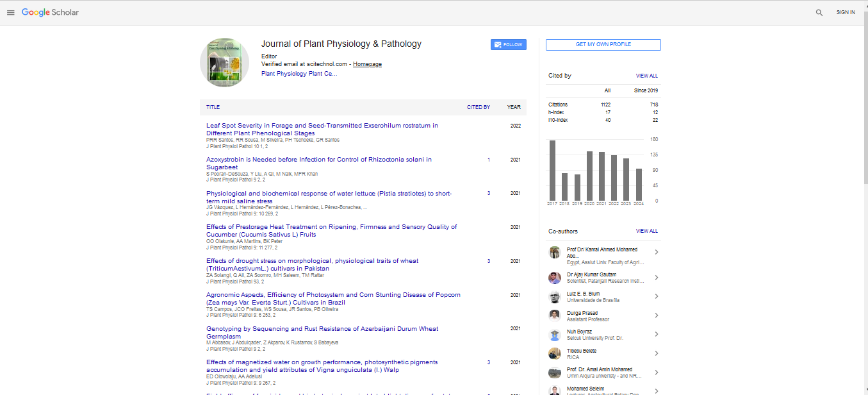This screenshot has height=395, width=868.
Task: Click Nuh Boyraz's avatar photo
Action: pos(555,335)
